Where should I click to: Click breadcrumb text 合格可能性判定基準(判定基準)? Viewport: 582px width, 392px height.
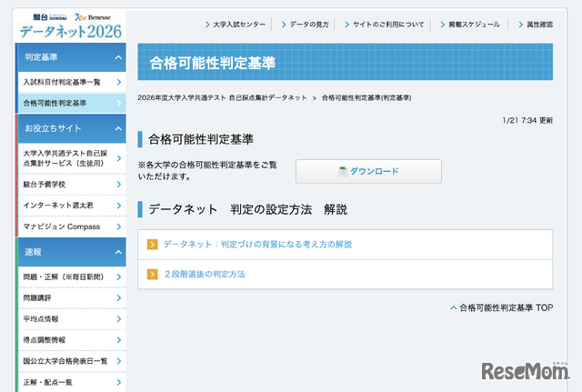point(366,98)
